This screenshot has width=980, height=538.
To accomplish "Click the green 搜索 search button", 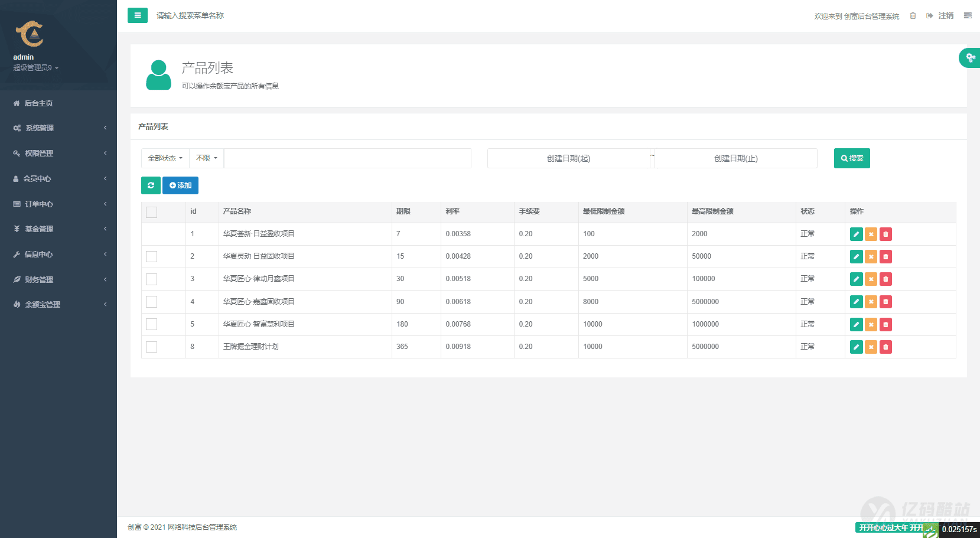I will click(x=851, y=158).
